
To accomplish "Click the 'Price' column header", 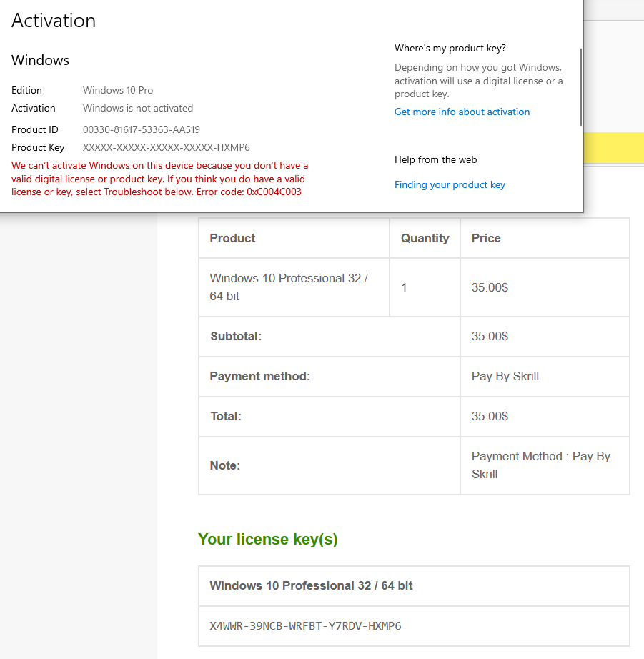I will pos(485,238).
